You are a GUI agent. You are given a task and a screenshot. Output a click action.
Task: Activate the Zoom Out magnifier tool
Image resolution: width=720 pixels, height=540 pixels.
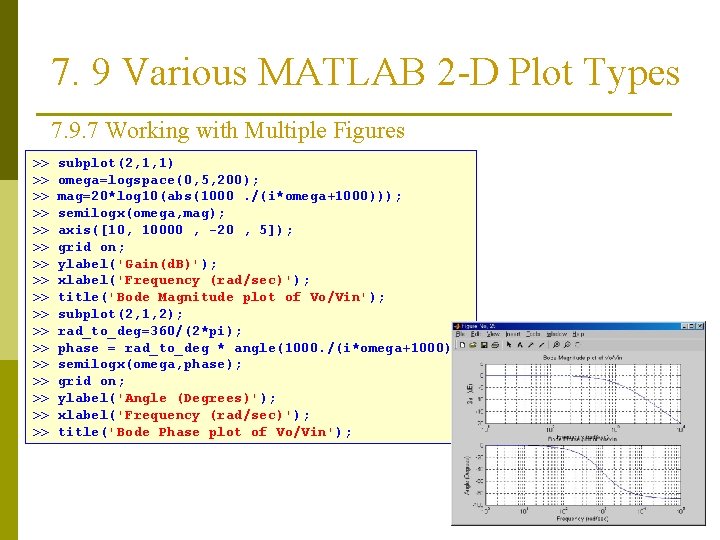(567, 345)
